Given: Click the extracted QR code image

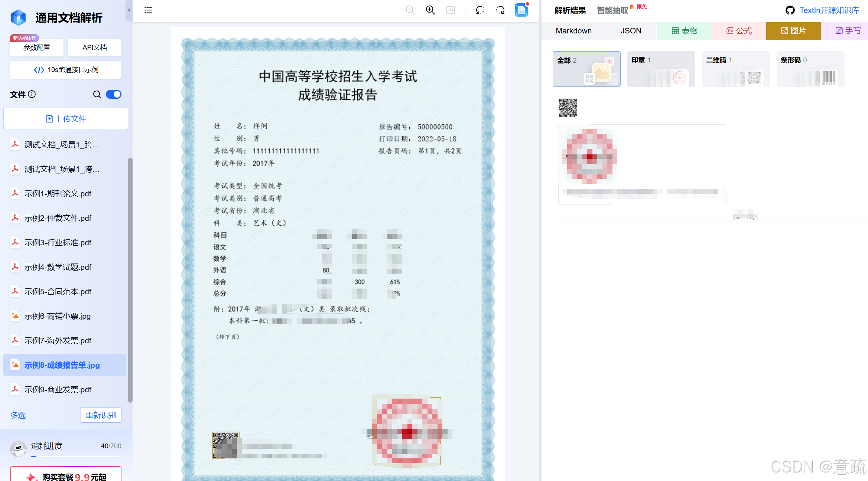Looking at the screenshot, I should coord(568,108).
